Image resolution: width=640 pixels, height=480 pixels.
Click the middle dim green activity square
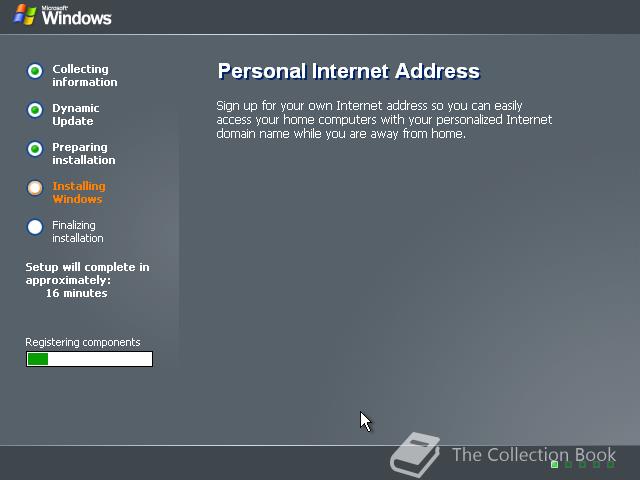[x=582, y=464]
